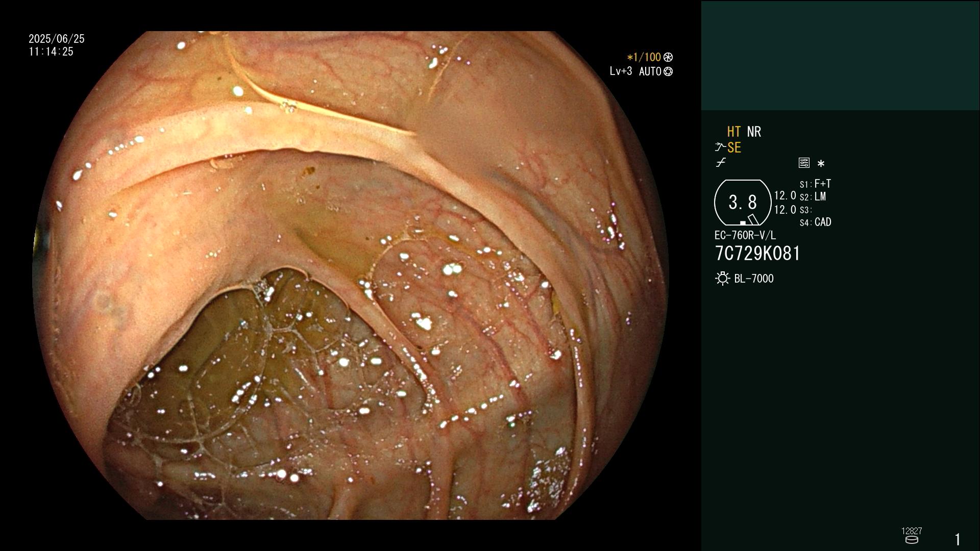Select the S2: LM switch assignment
This screenshot has height=551, width=980.
tap(813, 196)
